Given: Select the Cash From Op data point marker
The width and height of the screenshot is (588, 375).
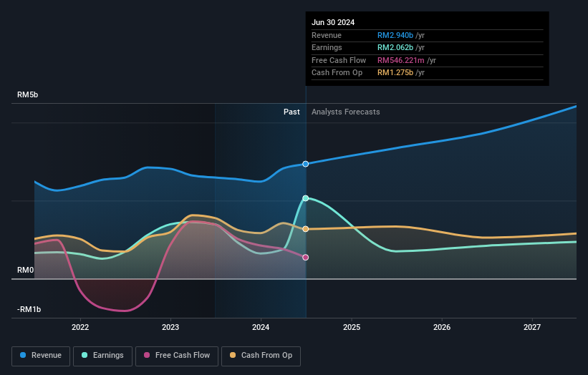Looking at the screenshot, I should tap(306, 229).
